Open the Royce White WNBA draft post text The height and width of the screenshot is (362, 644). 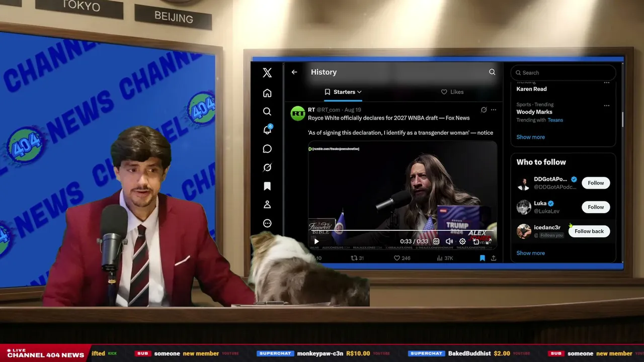click(400, 125)
